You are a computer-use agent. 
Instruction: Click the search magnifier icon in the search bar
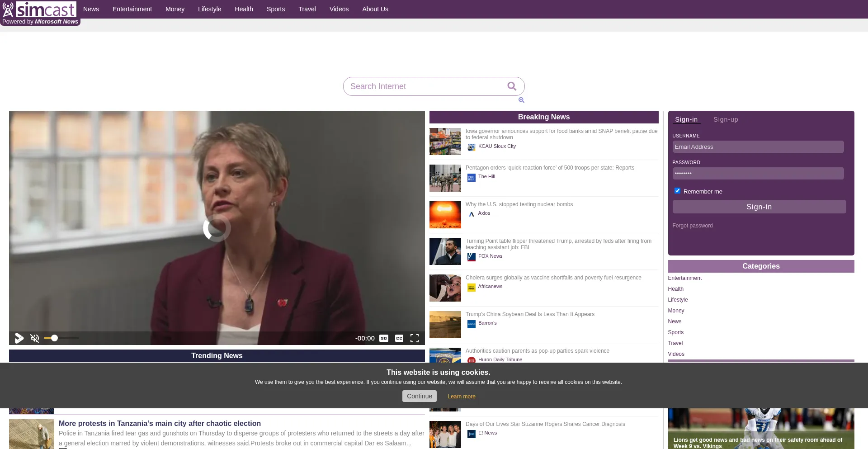[x=512, y=86]
